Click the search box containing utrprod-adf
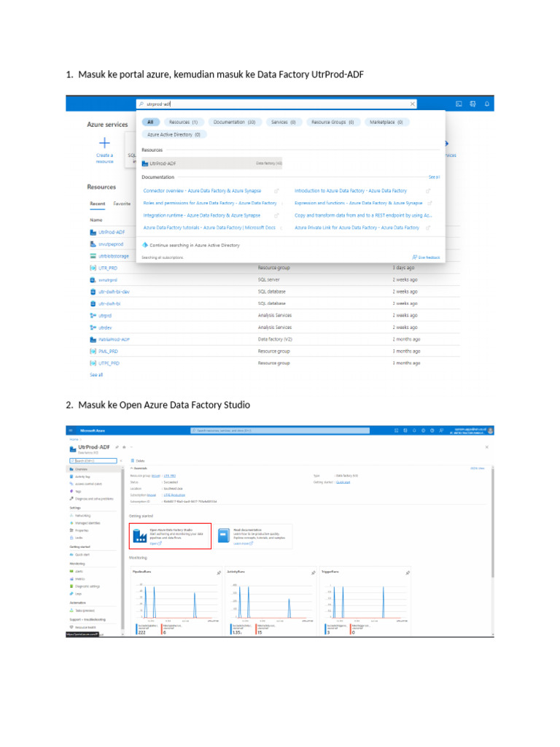 pos(276,104)
